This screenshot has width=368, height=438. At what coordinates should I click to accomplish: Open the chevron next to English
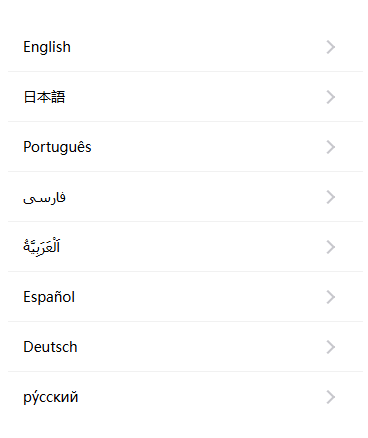pyautogui.click(x=330, y=47)
